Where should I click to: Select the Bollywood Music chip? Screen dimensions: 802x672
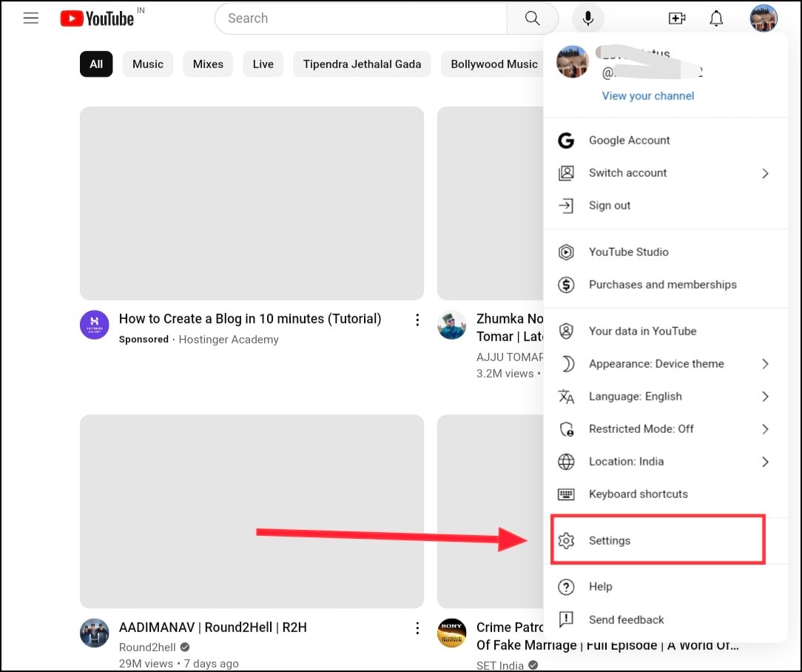(x=492, y=64)
